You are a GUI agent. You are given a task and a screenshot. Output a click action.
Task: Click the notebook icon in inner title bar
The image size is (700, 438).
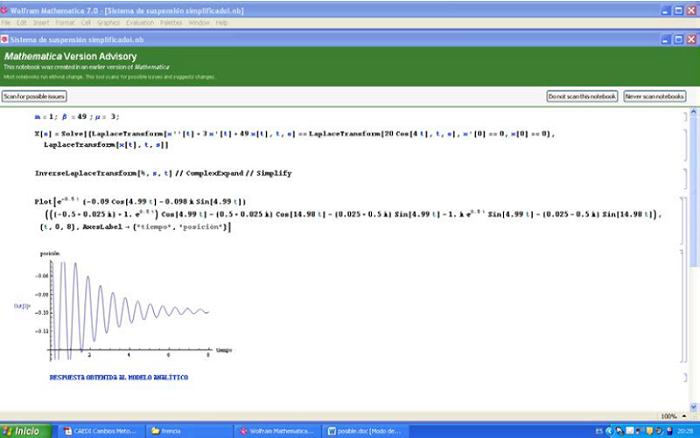point(4,39)
